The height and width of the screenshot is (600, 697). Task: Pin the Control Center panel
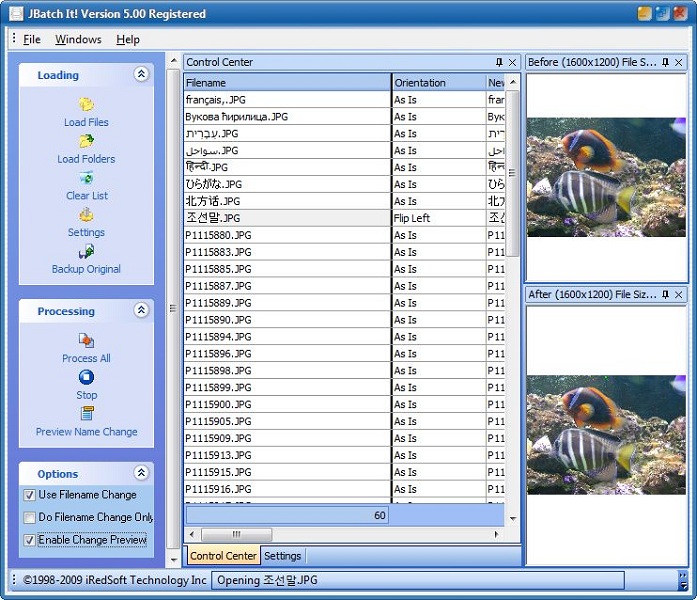(x=499, y=62)
